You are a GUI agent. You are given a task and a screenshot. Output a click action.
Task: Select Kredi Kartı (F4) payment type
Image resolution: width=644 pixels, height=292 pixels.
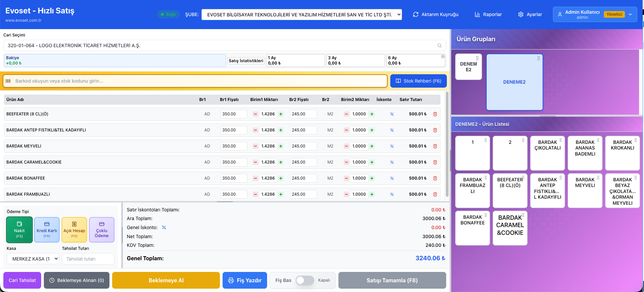click(x=47, y=230)
